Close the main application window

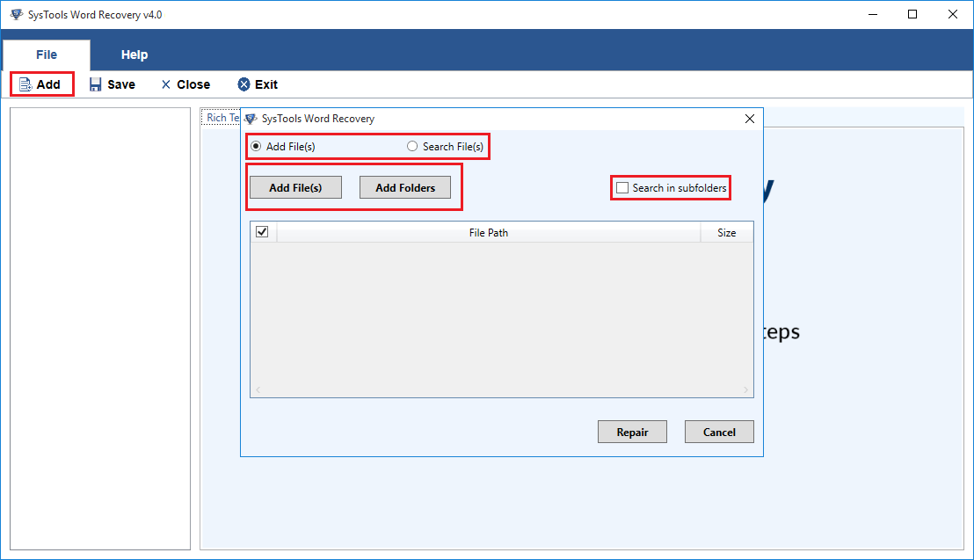pos(953,14)
